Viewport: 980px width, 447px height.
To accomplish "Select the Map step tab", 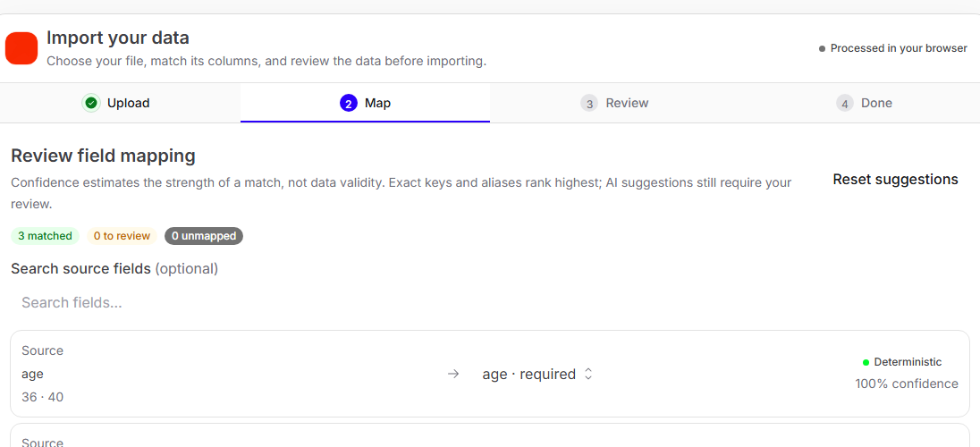I will click(x=365, y=103).
